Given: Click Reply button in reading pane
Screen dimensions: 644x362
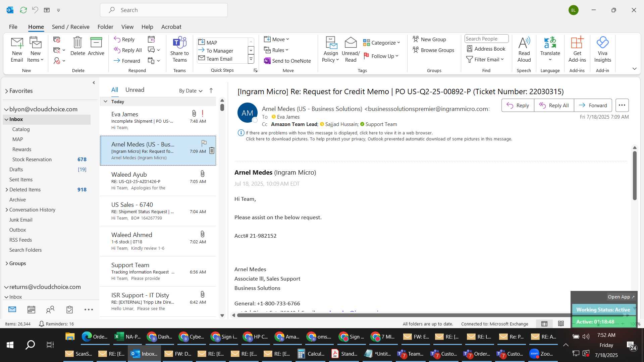Looking at the screenshot, I should pos(518,105).
